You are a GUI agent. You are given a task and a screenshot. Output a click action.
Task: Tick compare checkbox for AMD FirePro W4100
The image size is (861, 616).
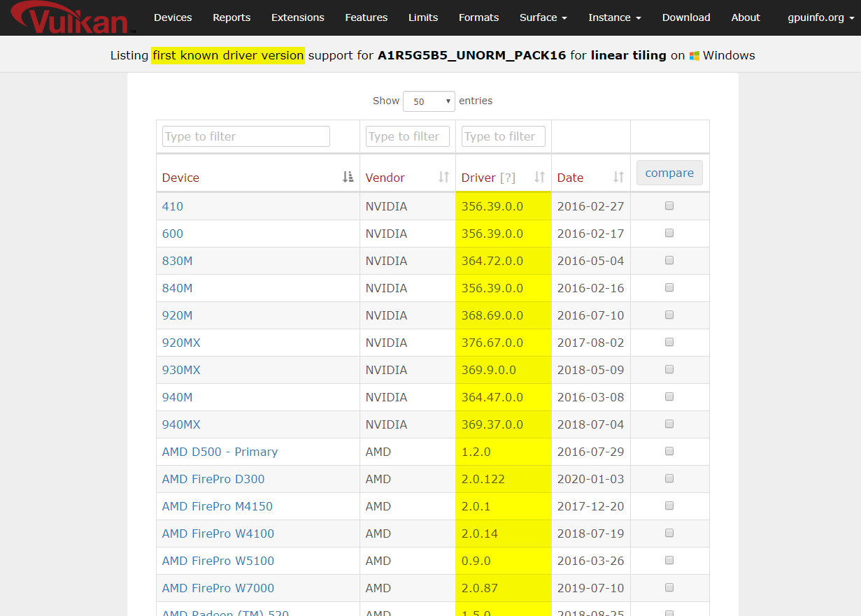point(669,533)
